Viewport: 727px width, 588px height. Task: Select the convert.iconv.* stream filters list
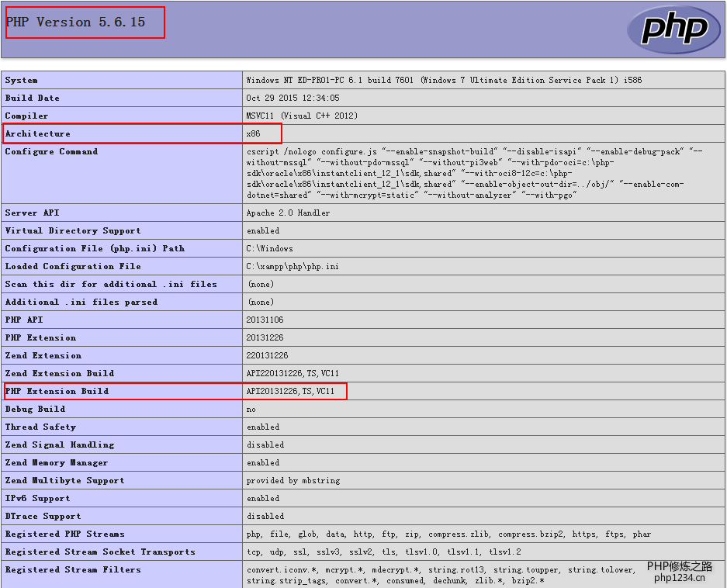click(x=441, y=575)
